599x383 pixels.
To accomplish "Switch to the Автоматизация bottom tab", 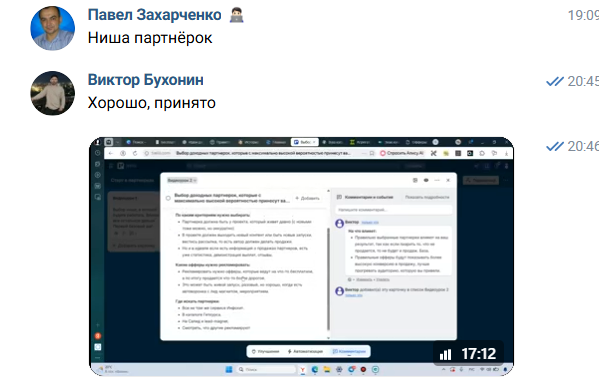I will pyautogui.click(x=305, y=351).
